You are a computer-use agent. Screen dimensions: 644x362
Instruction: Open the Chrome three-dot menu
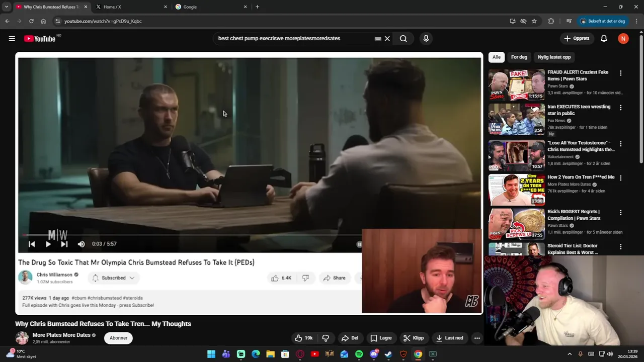tap(636, 21)
